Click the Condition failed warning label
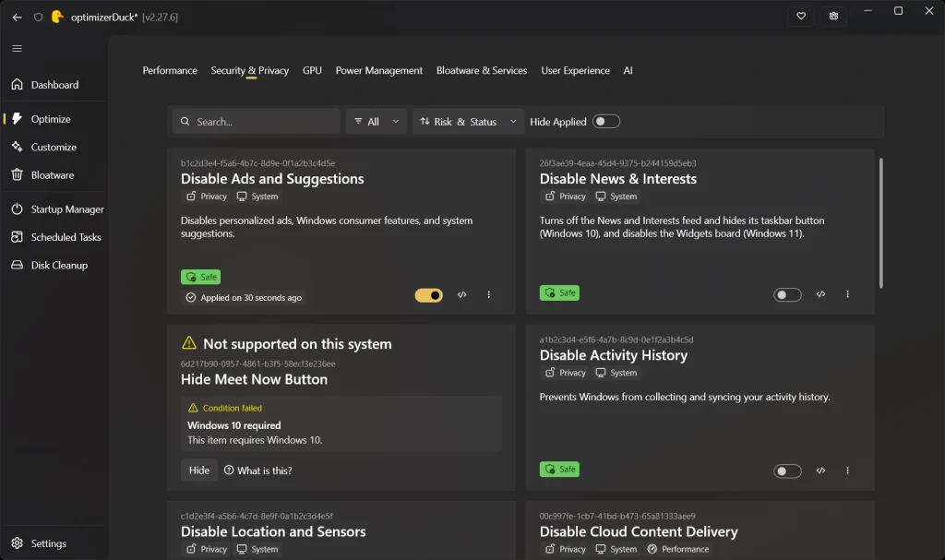945x560 pixels. 225,408
